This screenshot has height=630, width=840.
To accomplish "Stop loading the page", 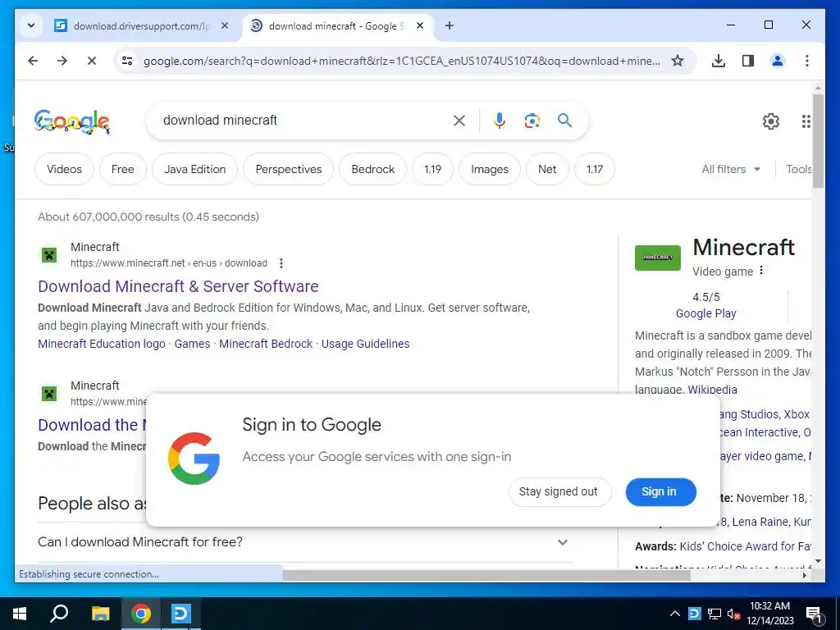I will click(x=92, y=61).
